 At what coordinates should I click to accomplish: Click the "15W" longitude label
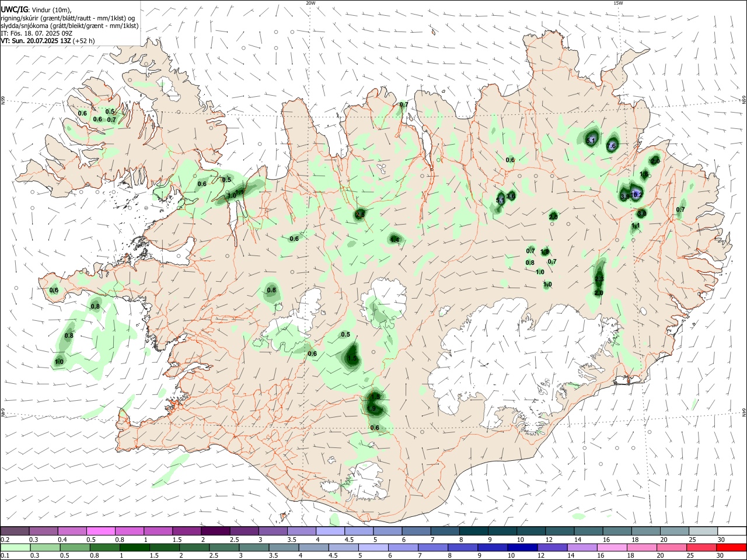coord(618,3)
